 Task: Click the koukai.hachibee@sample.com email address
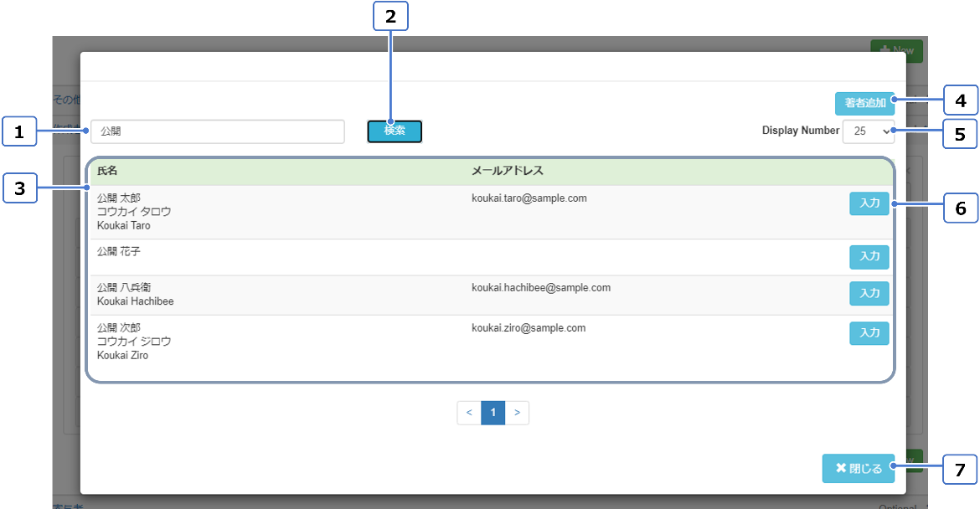tap(540, 288)
